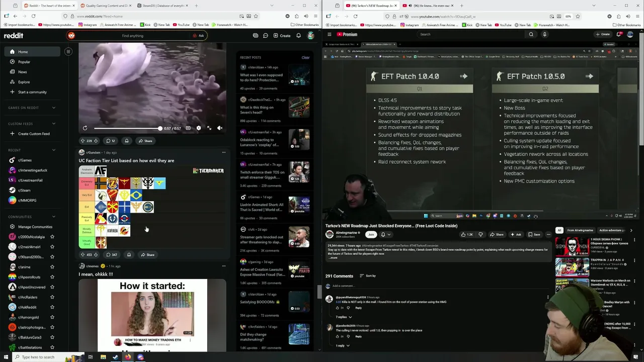
Task: Enter fullscreen on the swan video
Action: 209,128
